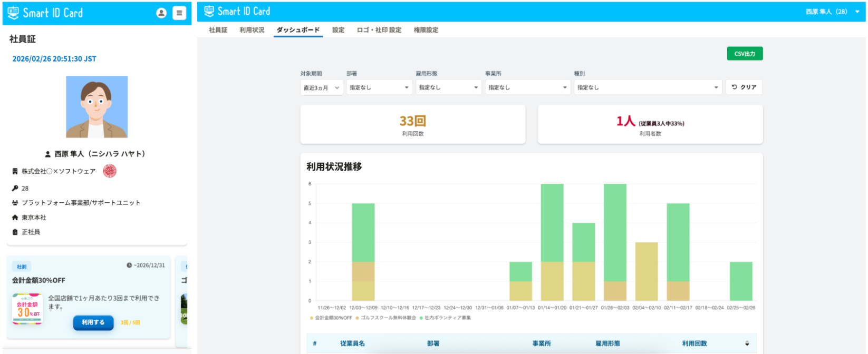868x354 pixels.
Task: Click the sort arrow icon beside 利用回数 column
Action: point(747,343)
